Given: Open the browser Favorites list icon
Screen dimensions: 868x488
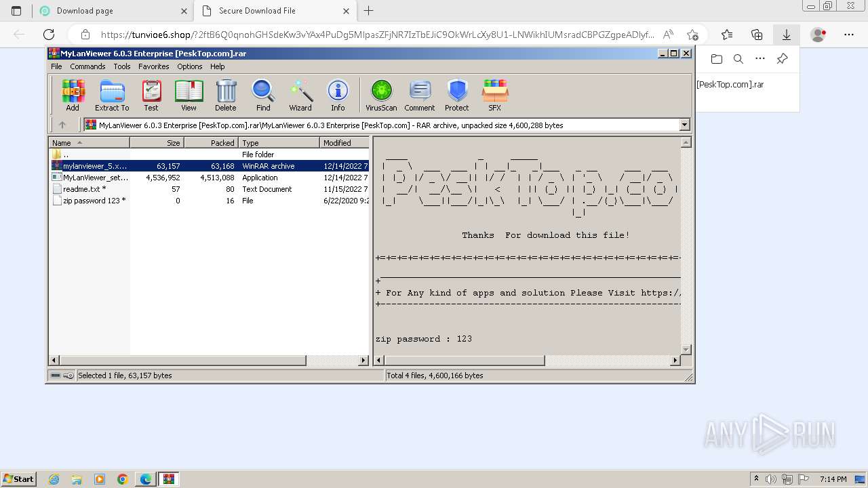Looking at the screenshot, I should (727, 35).
